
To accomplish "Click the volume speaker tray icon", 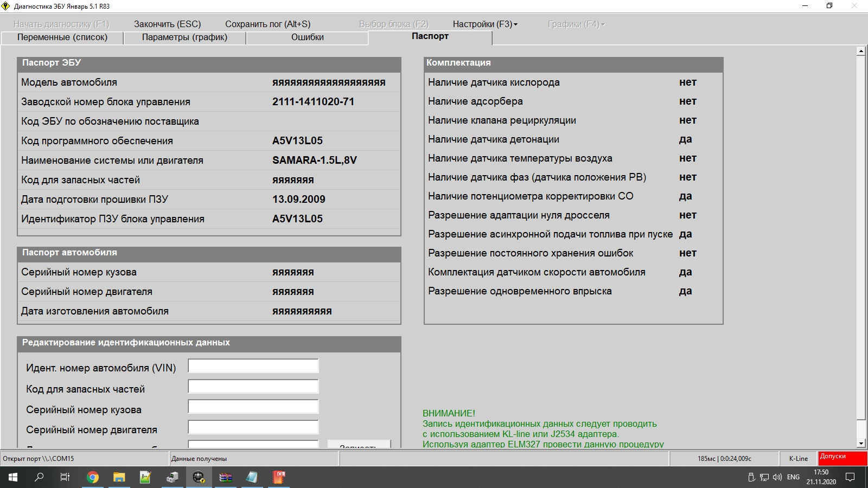I will click(x=777, y=477).
